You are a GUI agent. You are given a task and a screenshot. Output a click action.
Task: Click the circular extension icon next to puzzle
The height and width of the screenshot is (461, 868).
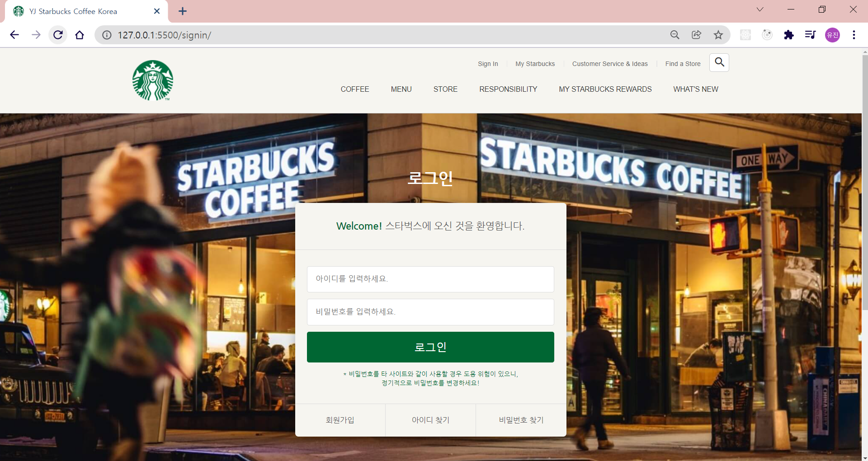tap(767, 35)
